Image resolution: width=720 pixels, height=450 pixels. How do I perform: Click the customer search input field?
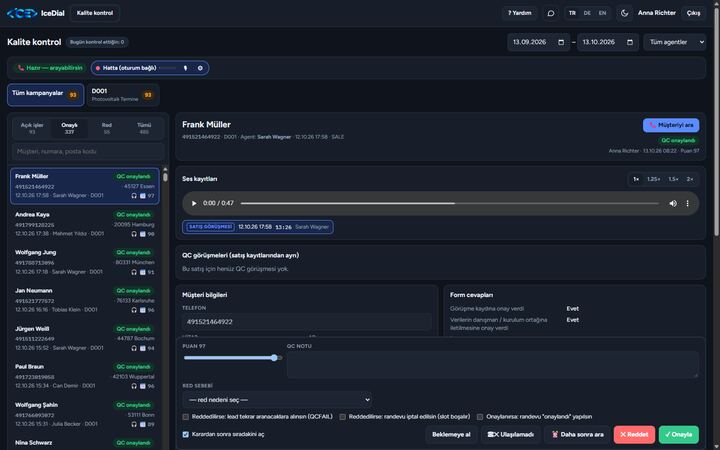point(88,152)
